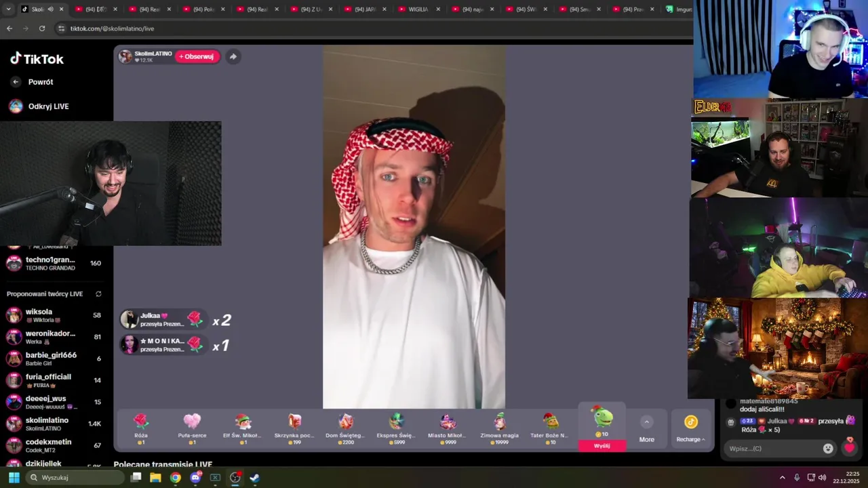Send the selected gift with Wyślij
The image size is (868, 488).
point(601,446)
